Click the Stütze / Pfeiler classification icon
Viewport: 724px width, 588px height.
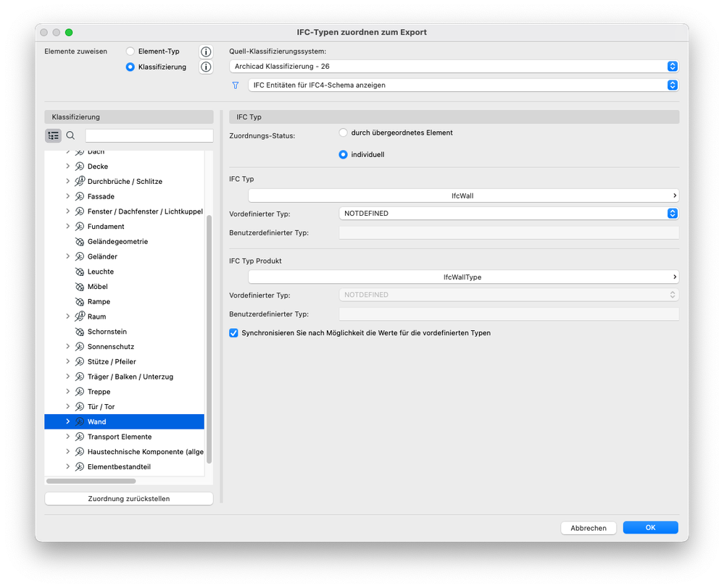coord(80,362)
